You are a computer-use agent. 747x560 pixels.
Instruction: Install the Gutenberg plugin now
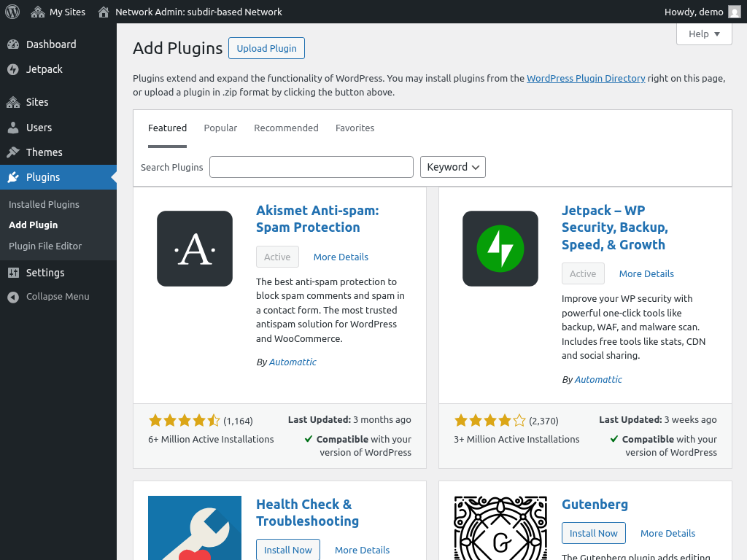(594, 533)
